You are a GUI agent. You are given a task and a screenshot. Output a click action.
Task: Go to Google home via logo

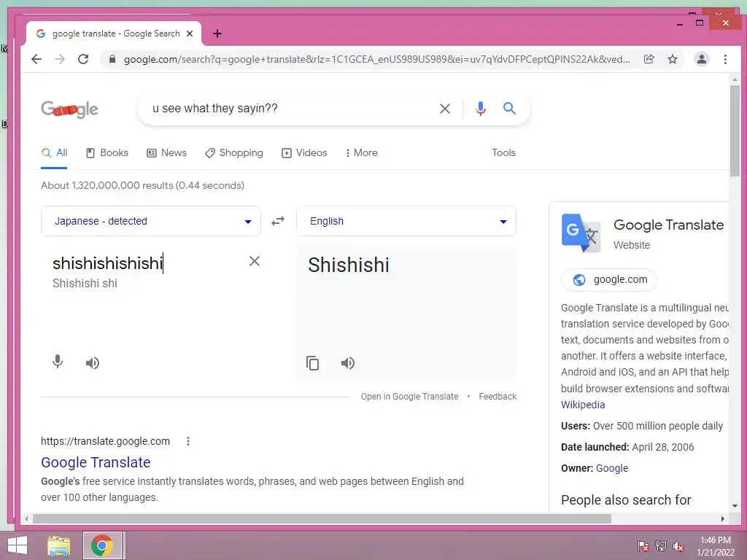click(x=69, y=109)
